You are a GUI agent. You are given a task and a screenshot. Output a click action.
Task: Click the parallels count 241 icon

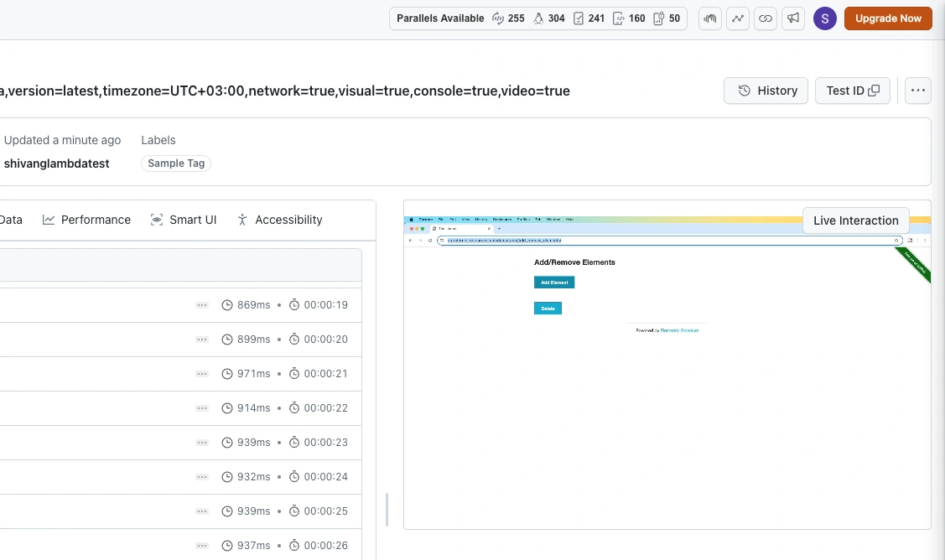(589, 18)
